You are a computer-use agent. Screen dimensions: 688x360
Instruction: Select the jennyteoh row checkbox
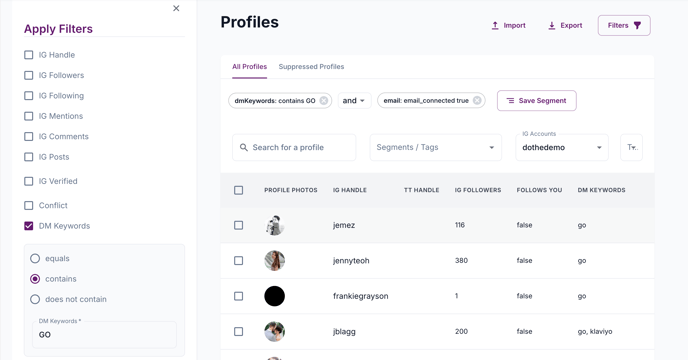click(238, 261)
